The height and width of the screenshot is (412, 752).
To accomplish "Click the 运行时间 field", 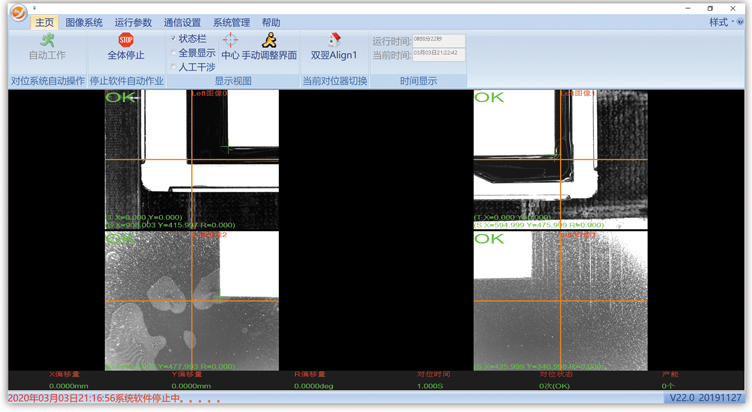I will pyautogui.click(x=438, y=41).
